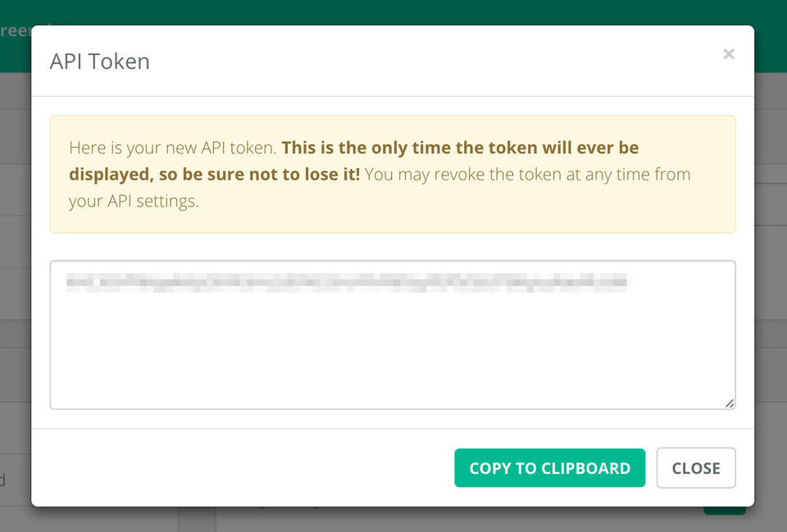Image resolution: width=787 pixels, height=532 pixels.
Task: Click the "Here is your new API token" text
Action: (x=173, y=148)
